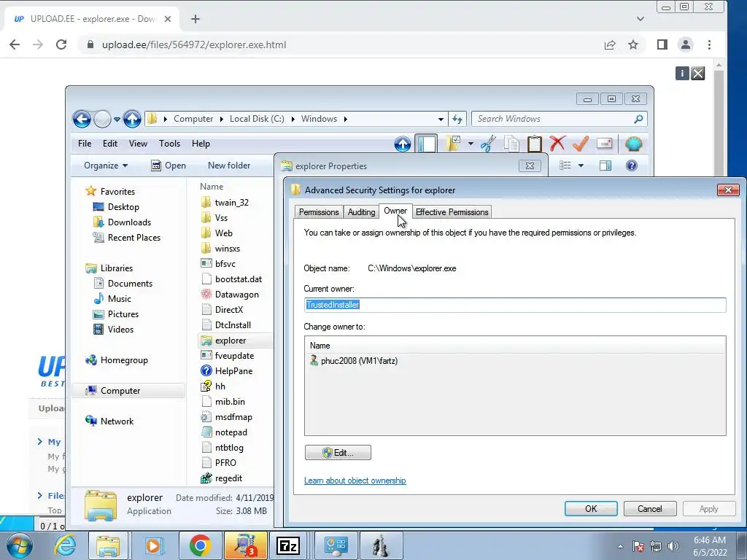The height and width of the screenshot is (560, 747).
Task: Open the File menu in Explorer
Action: 85,144
